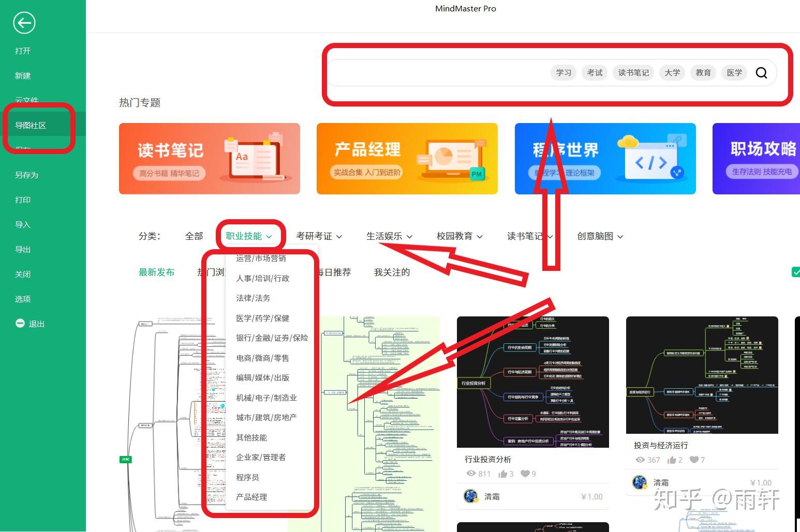Click the 教育 search tag
This screenshot has height=532, width=800.
(703, 73)
